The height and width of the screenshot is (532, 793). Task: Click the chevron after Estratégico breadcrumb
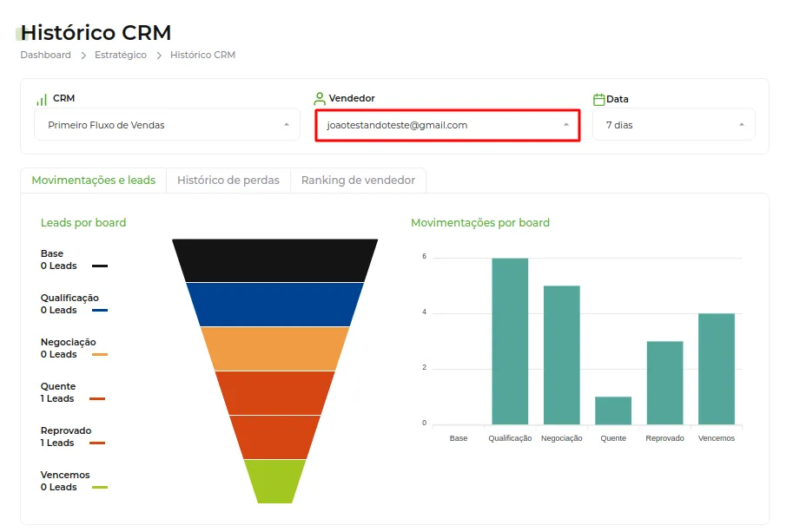click(x=159, y=55)
